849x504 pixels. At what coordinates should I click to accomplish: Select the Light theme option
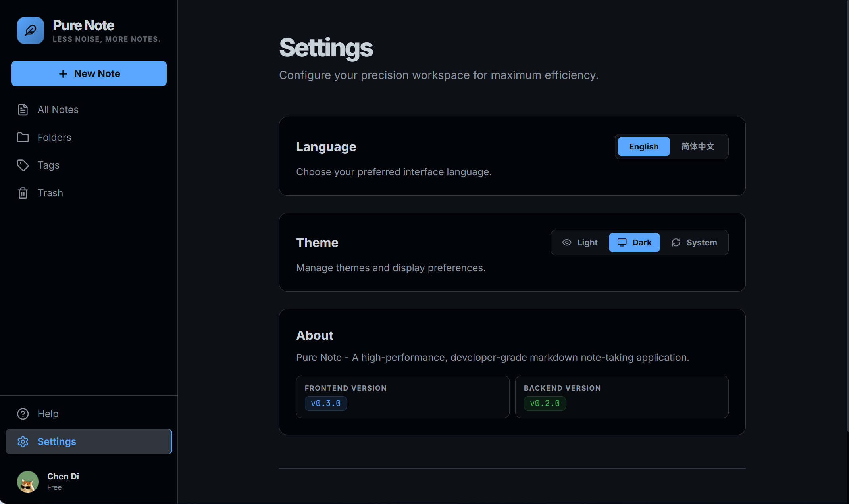[580, 242]
